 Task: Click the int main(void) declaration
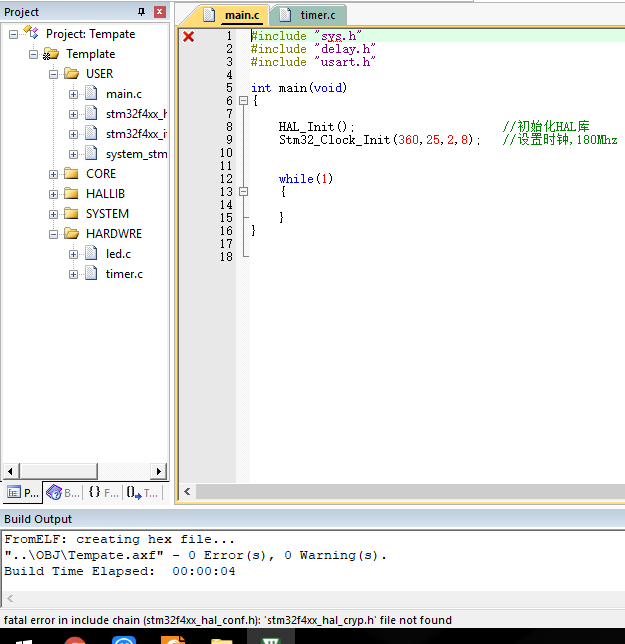(299, 88)
